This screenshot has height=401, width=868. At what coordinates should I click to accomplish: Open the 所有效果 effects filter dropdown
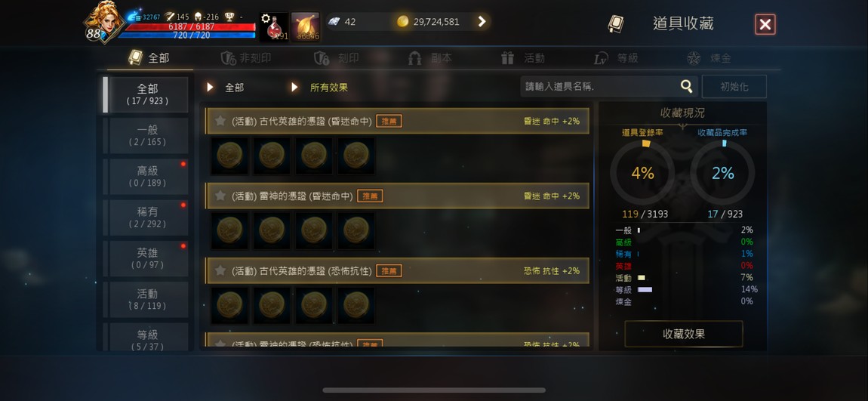tap(320, 88)
